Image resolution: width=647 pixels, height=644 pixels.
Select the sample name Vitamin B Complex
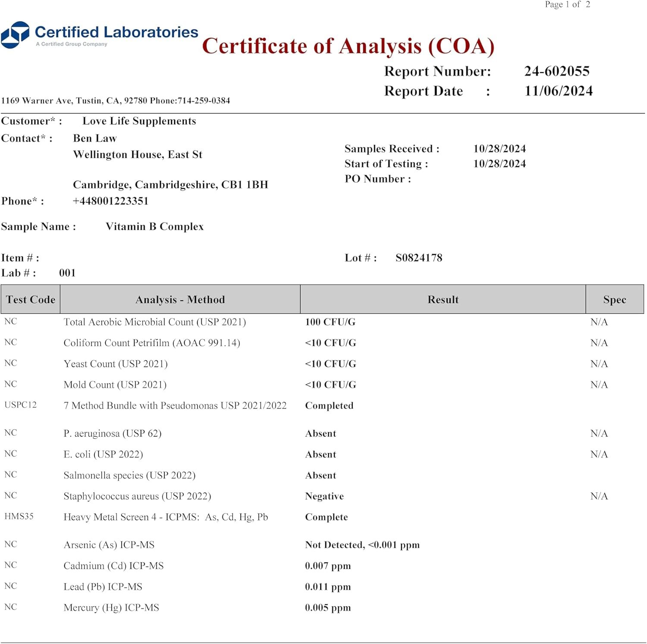click(154, 227)
